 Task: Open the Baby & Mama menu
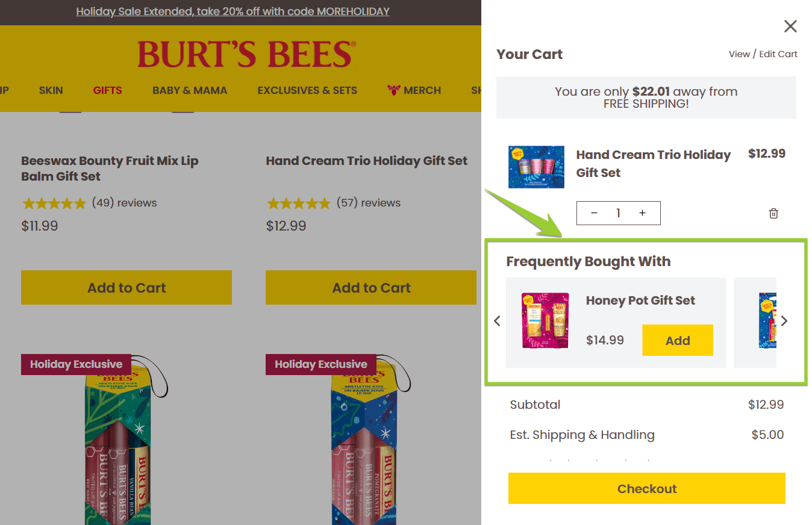coord(190,90)
